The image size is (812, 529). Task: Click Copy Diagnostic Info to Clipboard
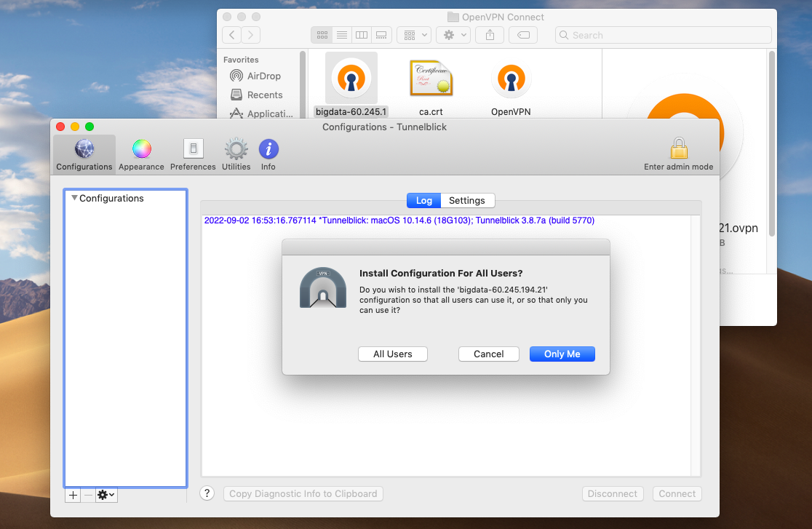click(x=303, y=494)
